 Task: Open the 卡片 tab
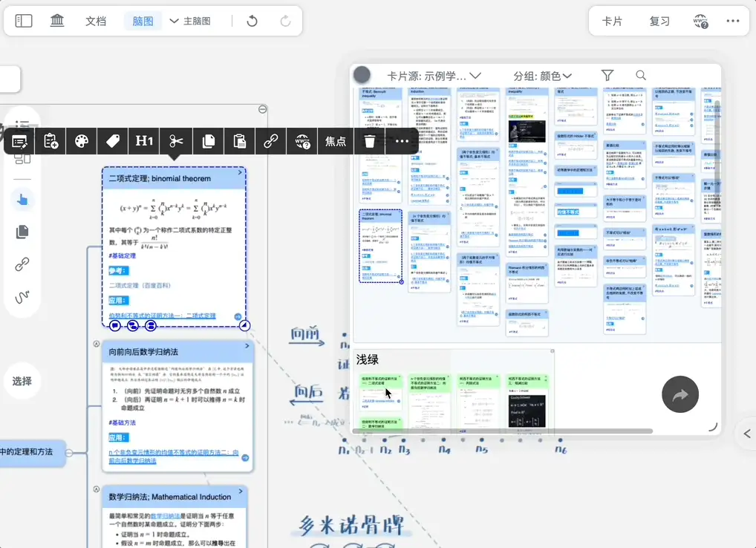613,22
